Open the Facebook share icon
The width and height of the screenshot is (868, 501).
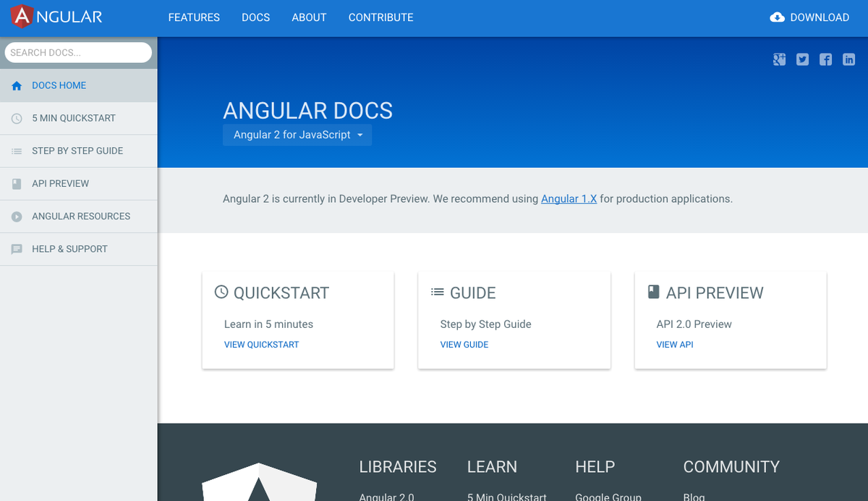pos(825,60)
